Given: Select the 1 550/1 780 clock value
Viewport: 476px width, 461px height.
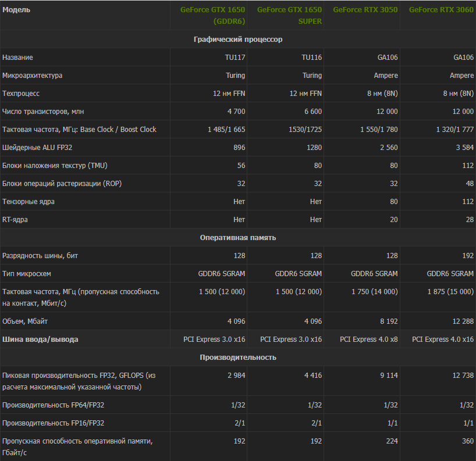Looking at the screenshot, I should tap(379, 130).
